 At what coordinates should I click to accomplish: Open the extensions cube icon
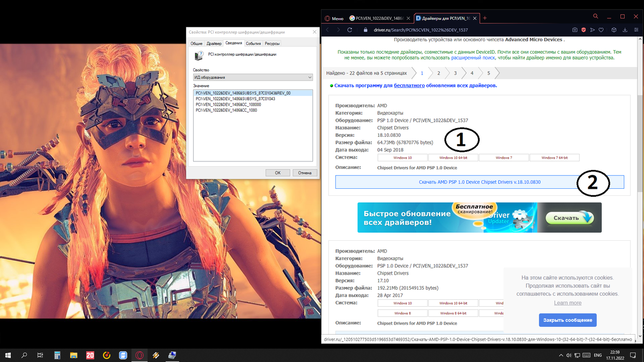tap(614, 29)
